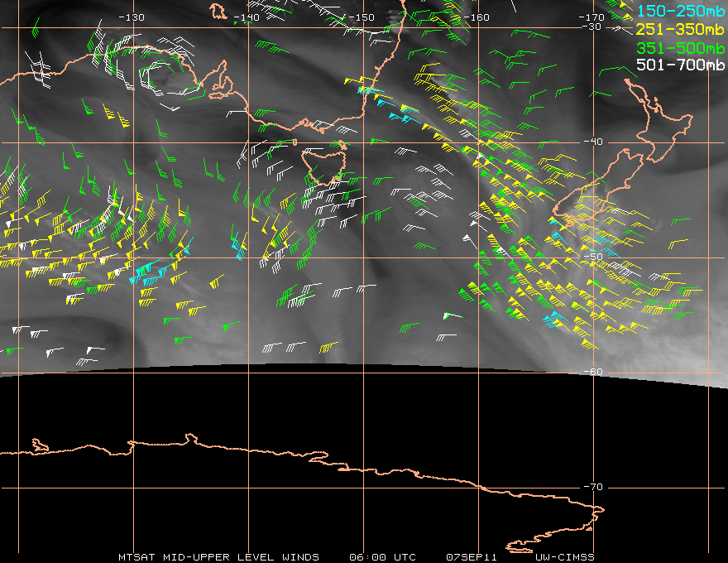The width and height of the screenshot is (728, 563).
Task: Click the -70 latitude label
Action: click(x=593, y=487)
